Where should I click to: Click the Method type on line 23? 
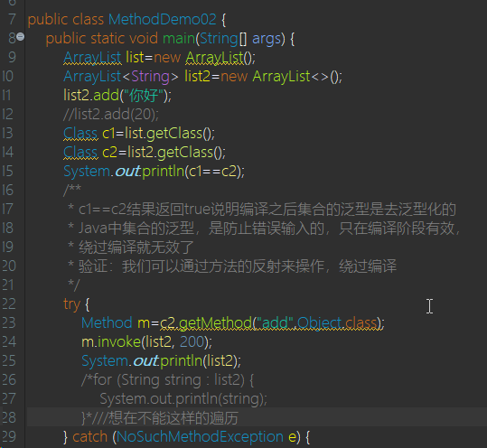click(107, 322)
